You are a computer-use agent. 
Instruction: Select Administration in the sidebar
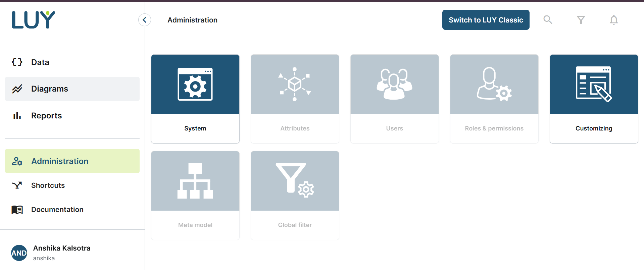[59, 161]
